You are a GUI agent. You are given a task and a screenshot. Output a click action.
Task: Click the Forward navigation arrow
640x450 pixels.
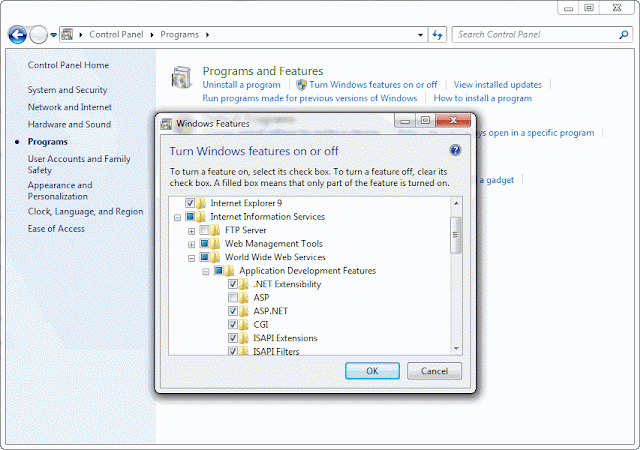click(x=39, y=35)
